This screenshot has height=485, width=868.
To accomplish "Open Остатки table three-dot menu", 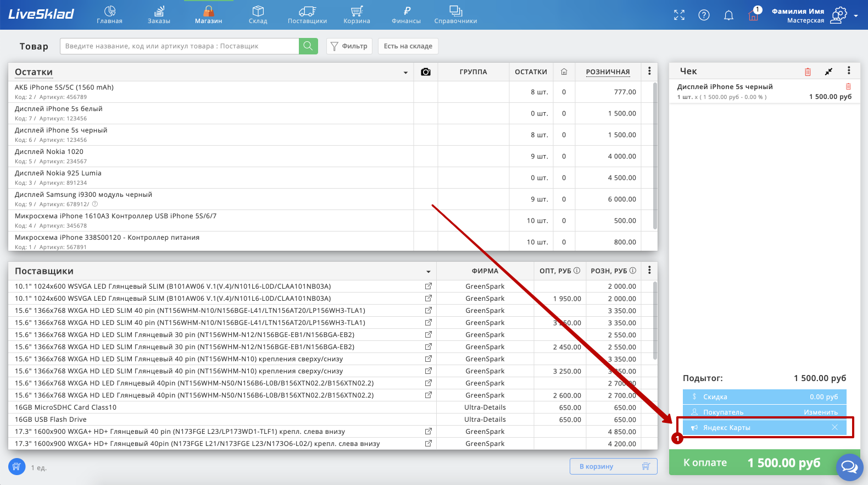I will click(x=649, y=71).
